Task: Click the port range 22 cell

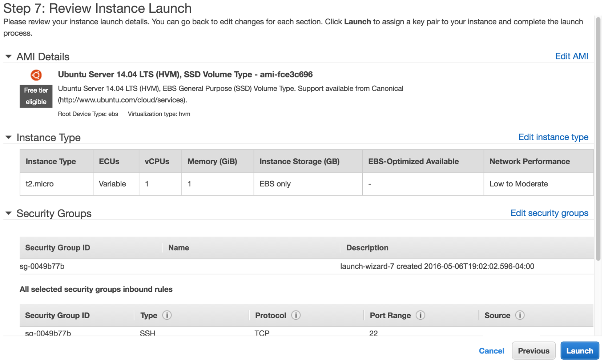Action: [x=374, y=333]
